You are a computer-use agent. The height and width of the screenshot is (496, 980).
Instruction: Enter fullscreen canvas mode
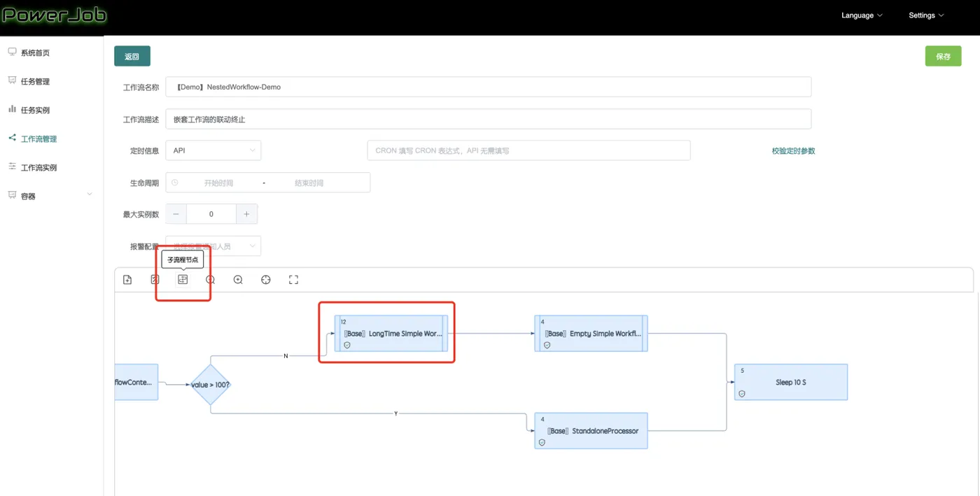294,280
